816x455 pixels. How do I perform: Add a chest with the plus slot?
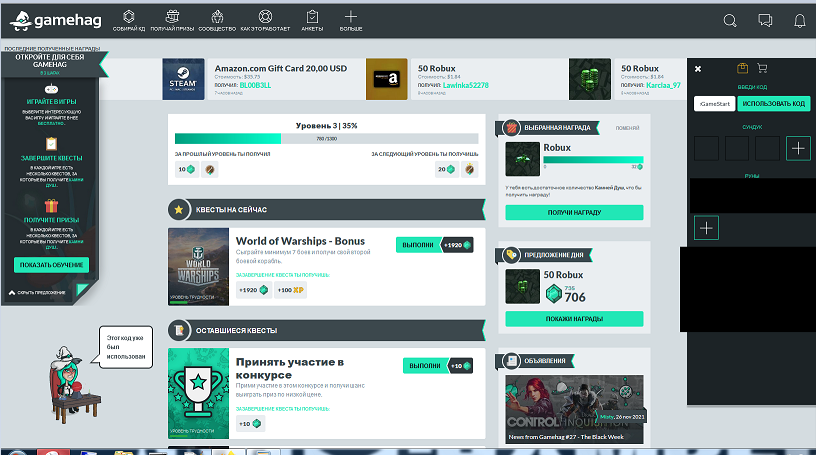tap(798, 148)
